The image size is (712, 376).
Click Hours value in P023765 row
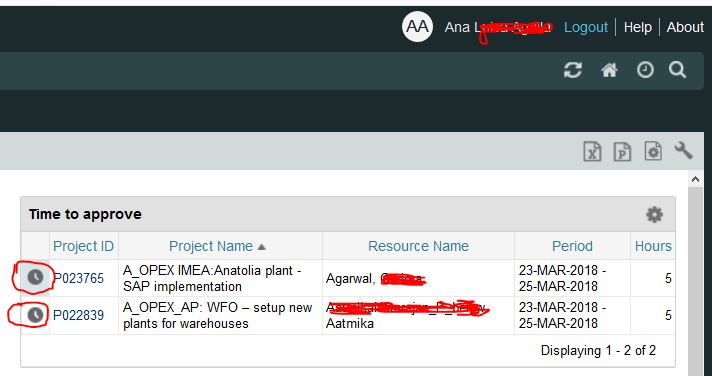coord(668,278)
